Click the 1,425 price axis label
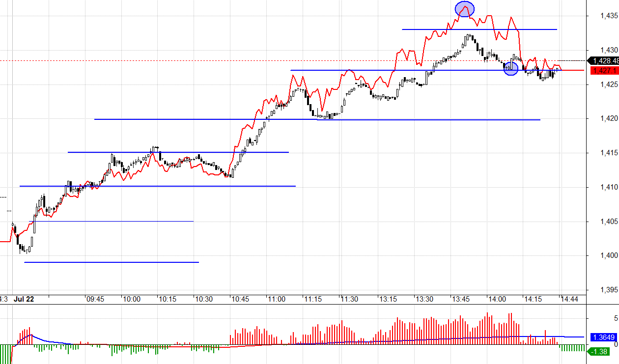The width and height of the screenshot is (619, 364). pyautogui.click(x=609, y=84)
